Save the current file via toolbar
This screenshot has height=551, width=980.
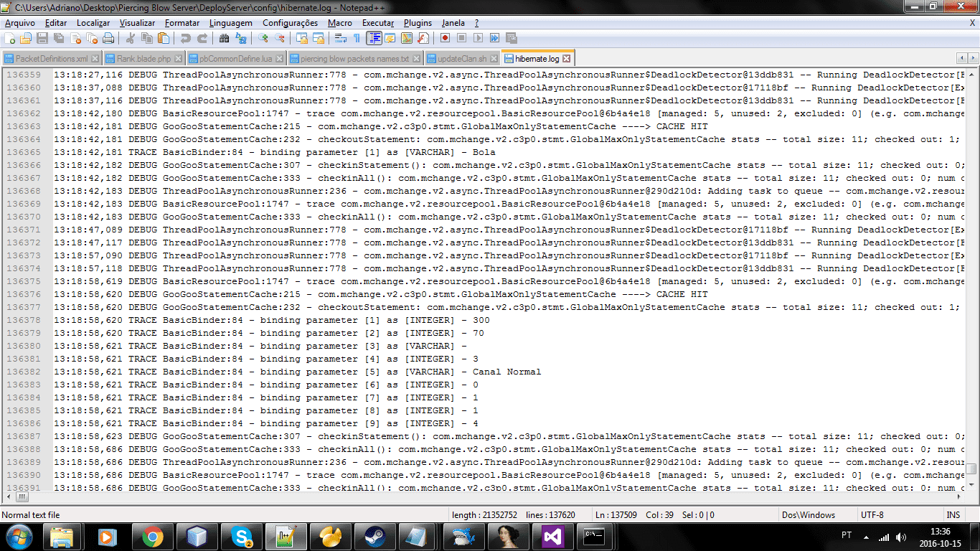[x=42, y=37]
